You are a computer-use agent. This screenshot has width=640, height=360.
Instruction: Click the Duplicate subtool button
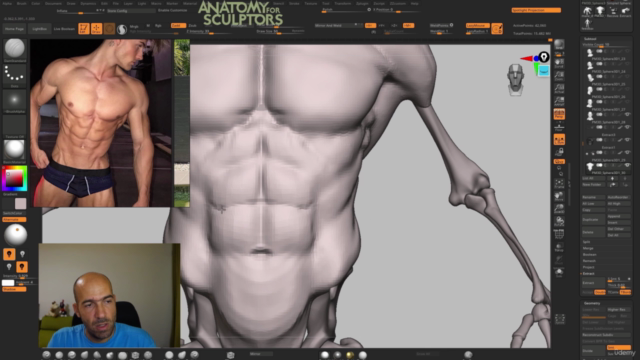click(593, 220)
